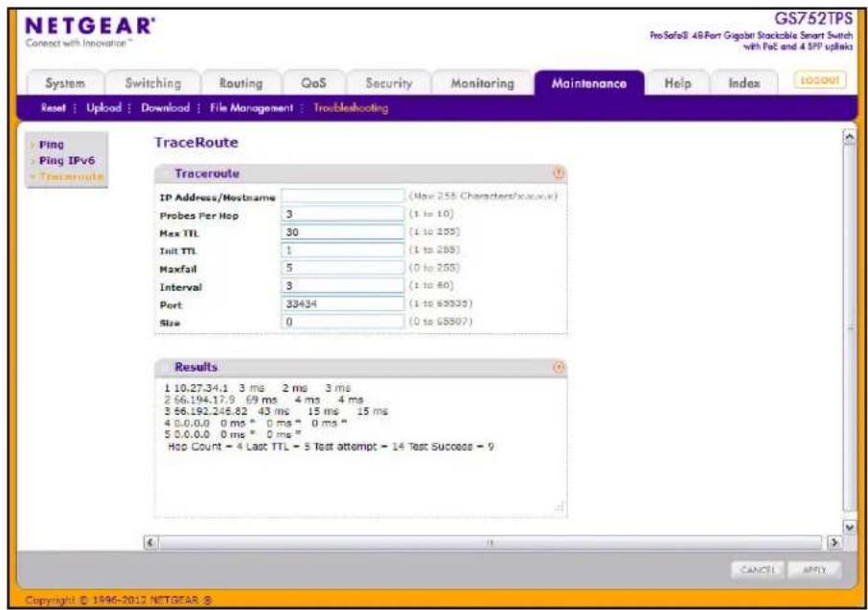This screenshot has height=610, width=868.
Task: Open the Reset submenu
Action: (53, 108)
